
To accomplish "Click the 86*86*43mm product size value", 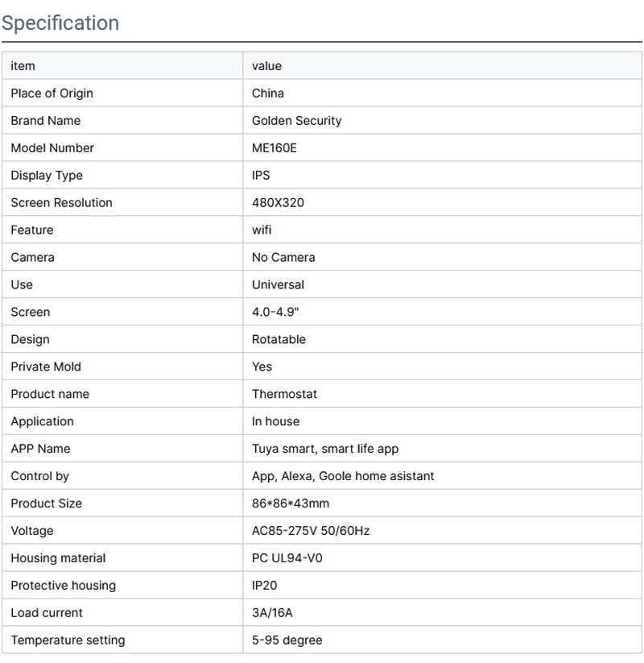I will point(291,503).
